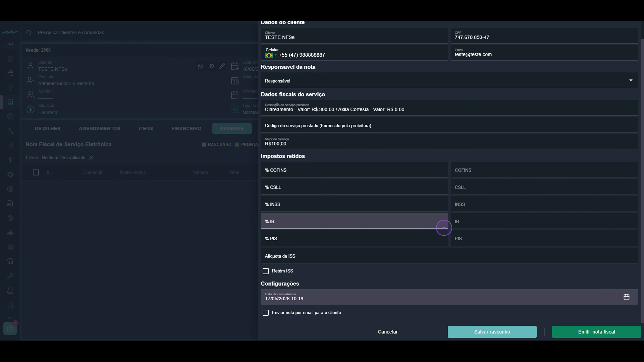
Task: Enable Enviar nota por email checkbox
Action: coord(266,313)
